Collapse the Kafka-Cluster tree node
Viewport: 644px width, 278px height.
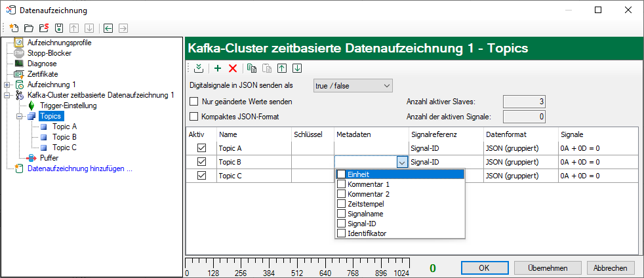click(x=7, y=95)
